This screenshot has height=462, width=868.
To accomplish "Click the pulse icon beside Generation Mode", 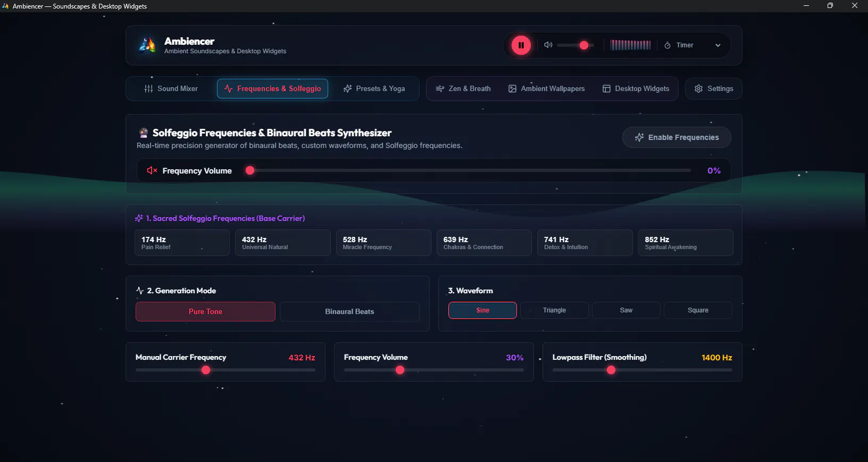I will coord(140,291).
